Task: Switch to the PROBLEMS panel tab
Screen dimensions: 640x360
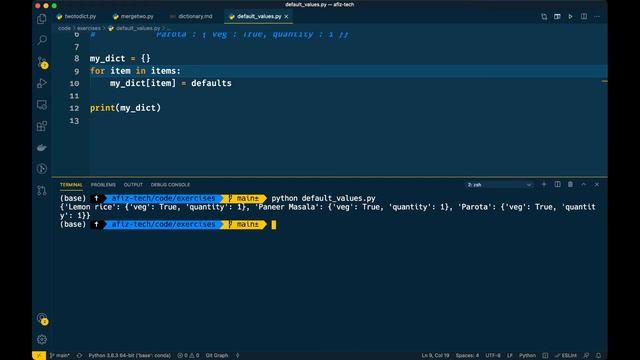Action: pyautogui.click(x=103, y=185)
